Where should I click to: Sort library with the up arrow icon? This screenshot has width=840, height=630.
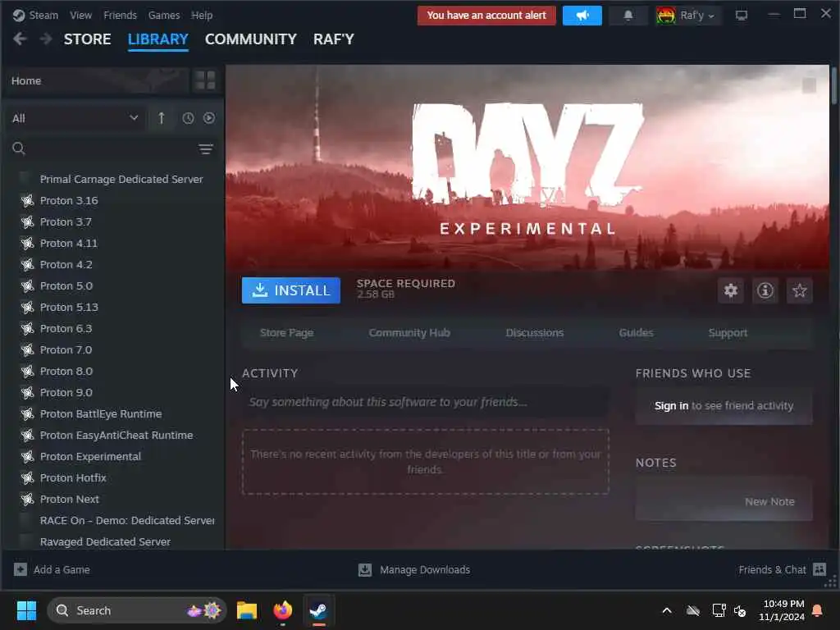coord(162,118)
